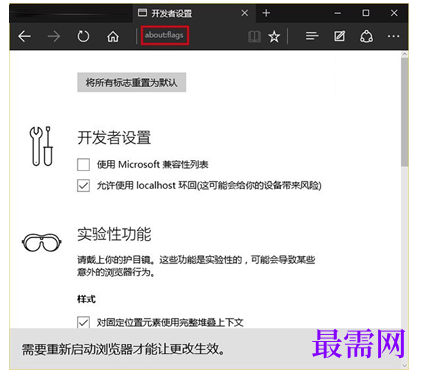Add page to favorites with star

point(274,36)
